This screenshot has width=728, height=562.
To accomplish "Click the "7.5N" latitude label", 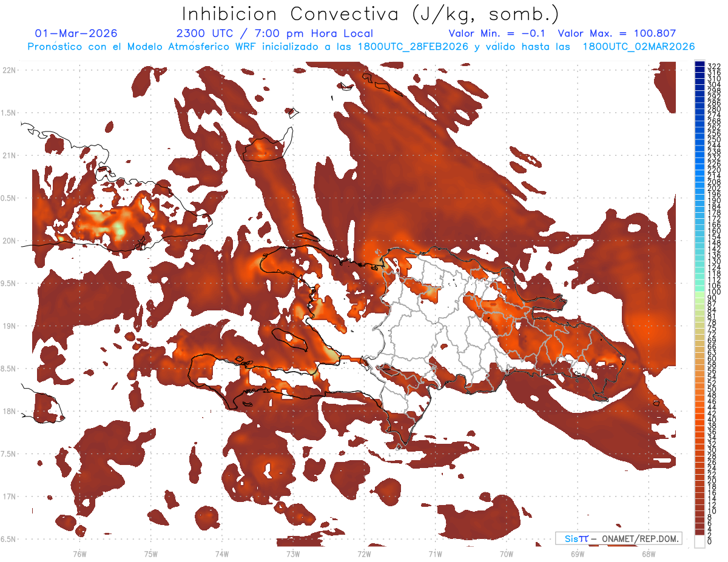I will 9,454.
